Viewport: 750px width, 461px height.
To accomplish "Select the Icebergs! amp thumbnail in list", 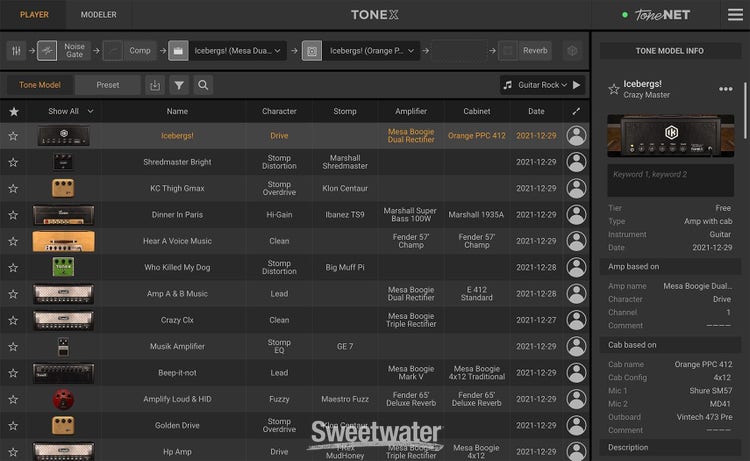I will [x=63, y=136].
